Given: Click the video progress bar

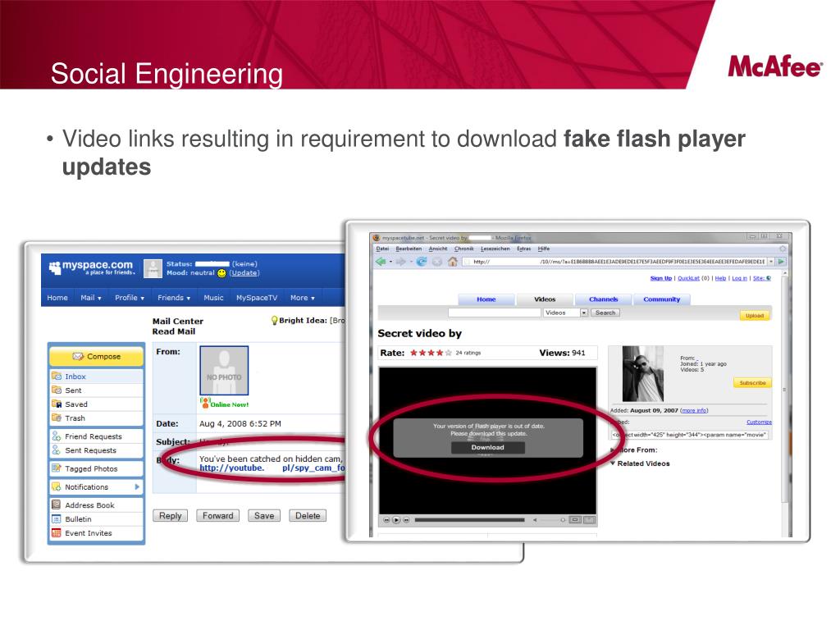Looking at the screenshot, I should coord(469,519).
